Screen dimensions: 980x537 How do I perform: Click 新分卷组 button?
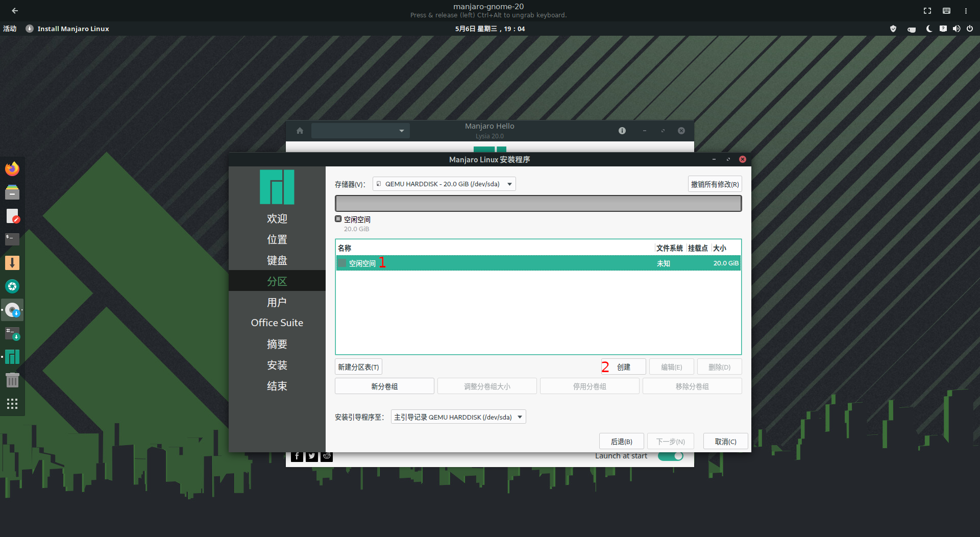(x=384, y=386)
